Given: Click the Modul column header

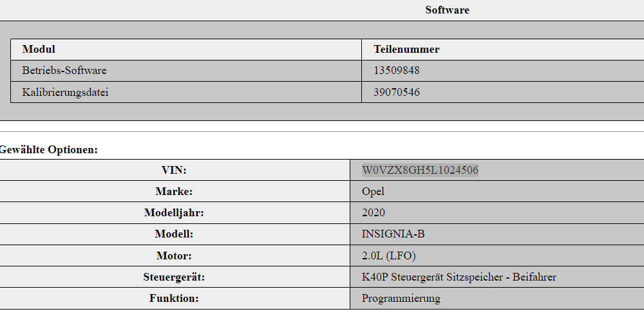Looking at the screenshot, I should pos(39,50).
